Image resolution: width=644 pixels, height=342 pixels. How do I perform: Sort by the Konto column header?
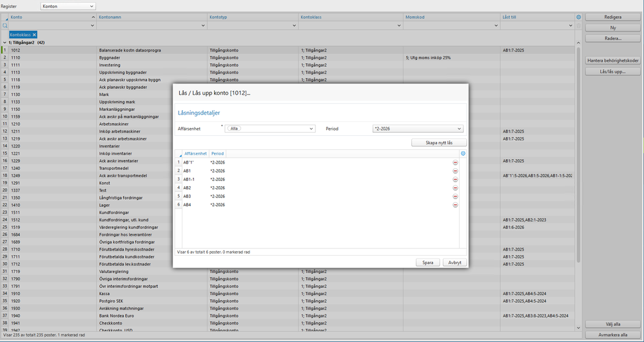click(53, 17)
